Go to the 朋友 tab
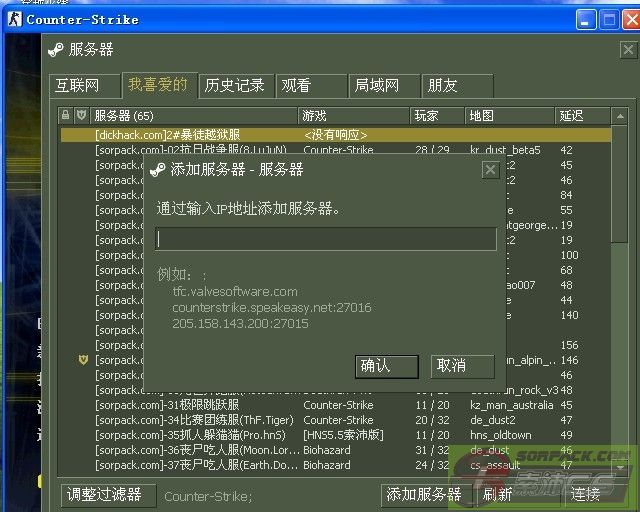 [443, 86]
